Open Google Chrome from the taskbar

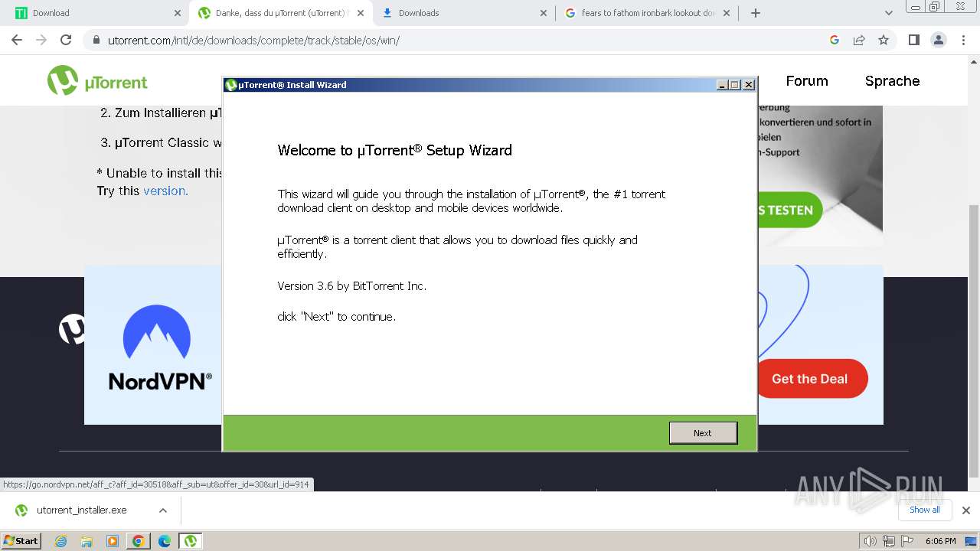tap(139, 541)
